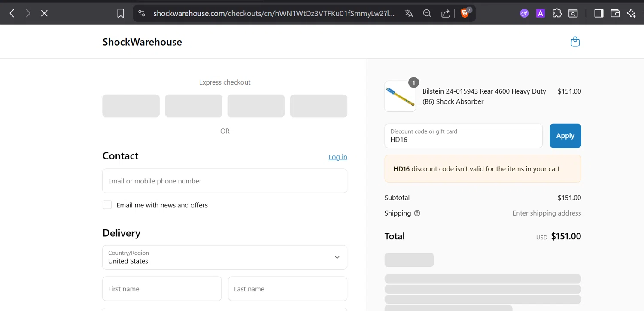Open Brave Shields lion icon
This screenshot has height=311, width=644.
465,13
